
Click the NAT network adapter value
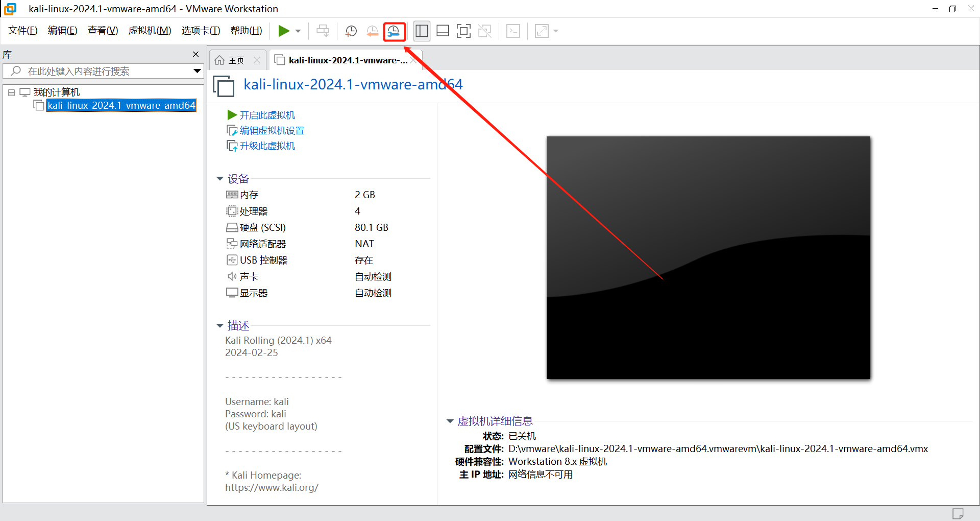364,244
